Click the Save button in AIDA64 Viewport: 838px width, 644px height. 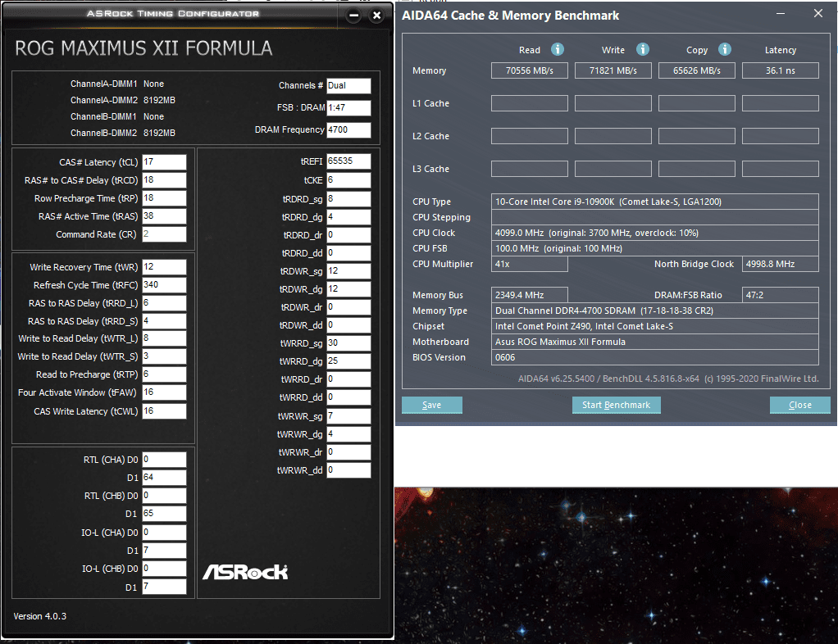(432, 405)
